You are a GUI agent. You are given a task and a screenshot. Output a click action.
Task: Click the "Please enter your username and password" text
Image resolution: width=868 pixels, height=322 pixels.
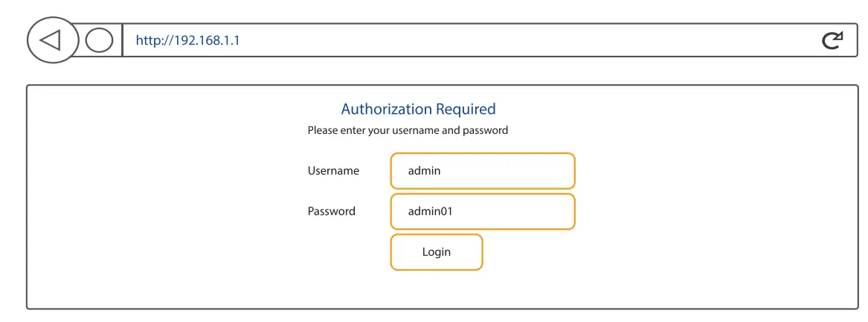pos(408,130)
